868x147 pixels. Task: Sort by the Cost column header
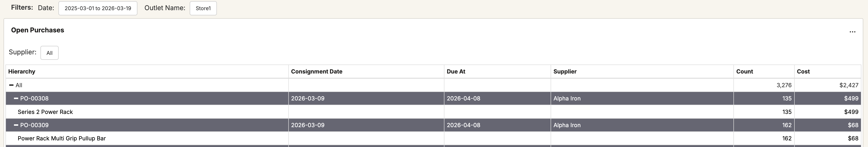[x=803, y=72]
